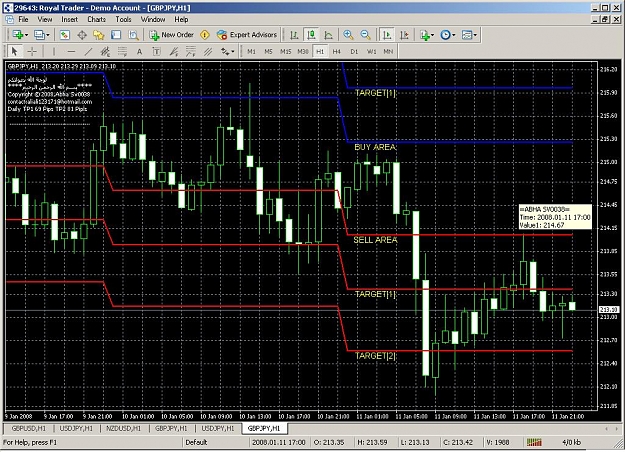The width and height of the screenshot is (625, 452).
Task: Select the Fibonacci fan tool
Action: click(x=174, y=51)
